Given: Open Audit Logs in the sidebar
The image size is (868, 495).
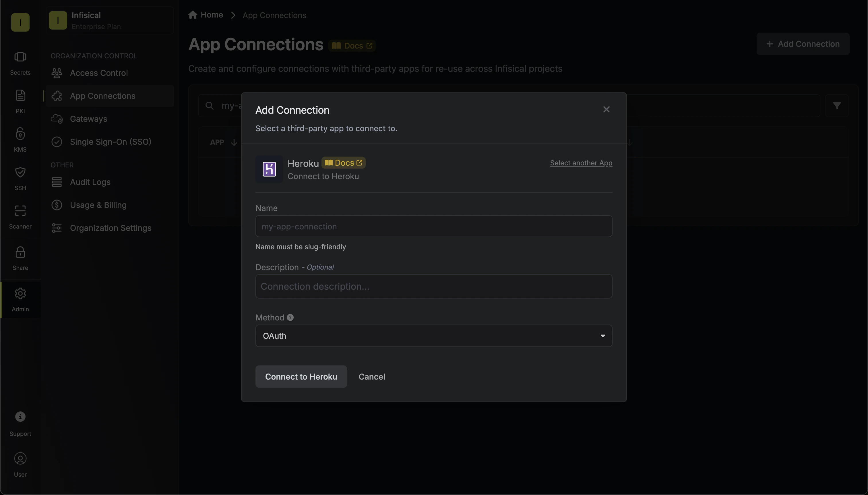Looking at the screenshot, I should point(110,182).
